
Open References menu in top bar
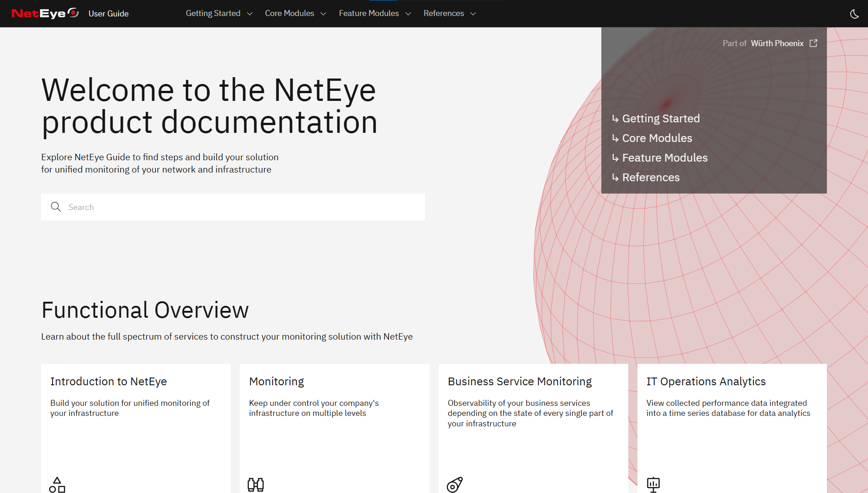[x=444, y=13]
